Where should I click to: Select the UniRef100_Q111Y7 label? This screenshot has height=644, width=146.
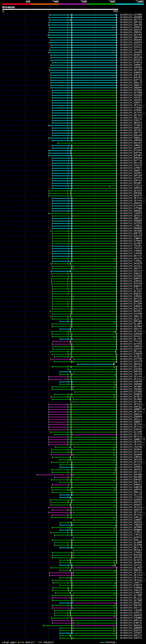[131, 319]
